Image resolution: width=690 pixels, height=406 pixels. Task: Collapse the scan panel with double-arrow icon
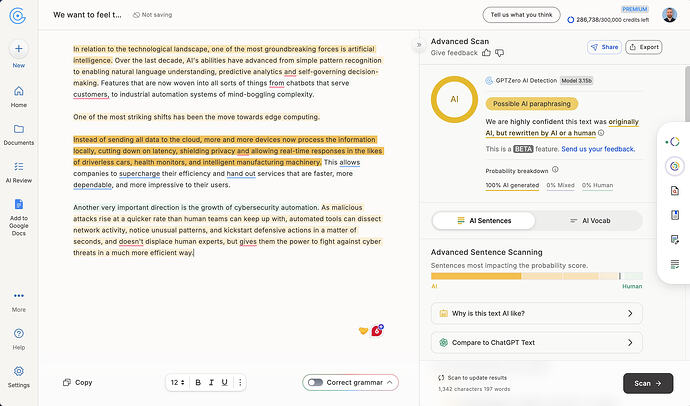(x=419, y=44)
